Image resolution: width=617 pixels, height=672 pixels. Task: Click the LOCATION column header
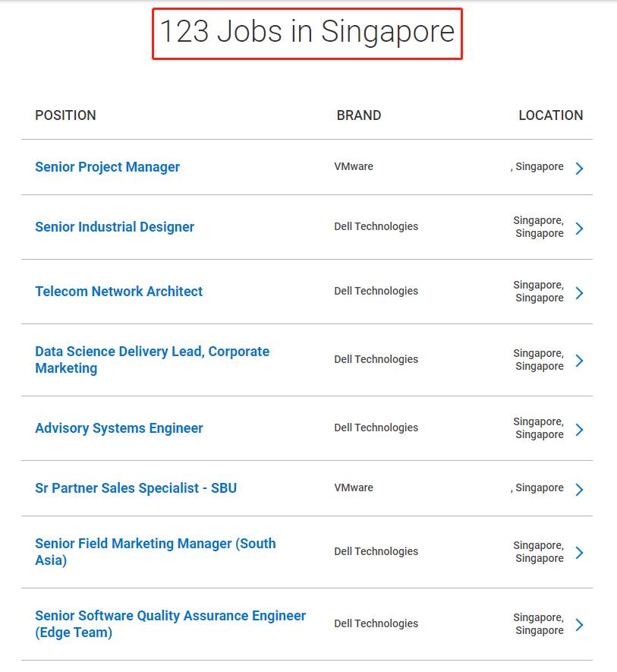pyautogui.click(x=550, y=115)
